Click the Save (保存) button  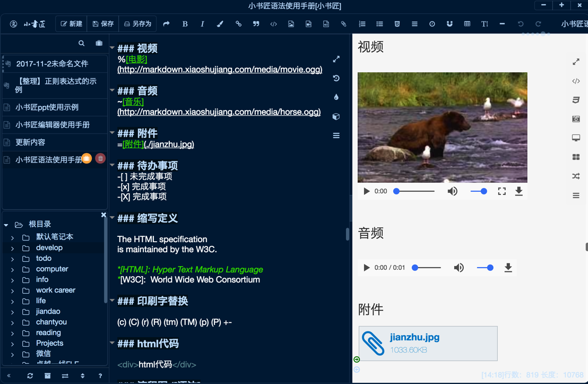point(103,24)
